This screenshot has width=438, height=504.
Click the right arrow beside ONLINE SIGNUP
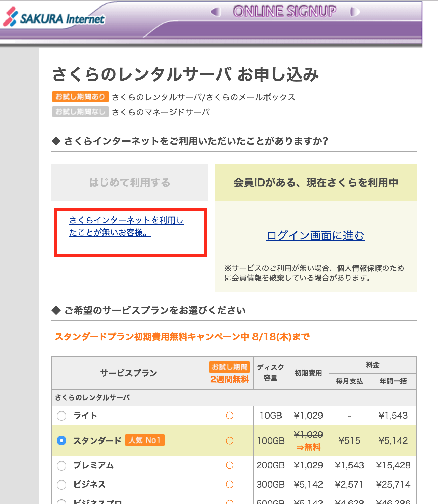pyautogui.click(x=355, y=12)
